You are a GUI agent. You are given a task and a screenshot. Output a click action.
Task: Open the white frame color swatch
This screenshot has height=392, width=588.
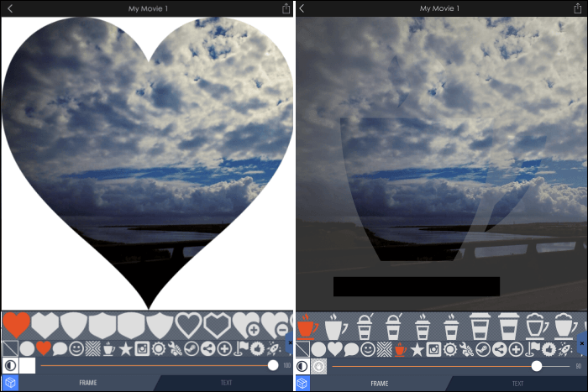pyautogui.click(x=27, y=366)
